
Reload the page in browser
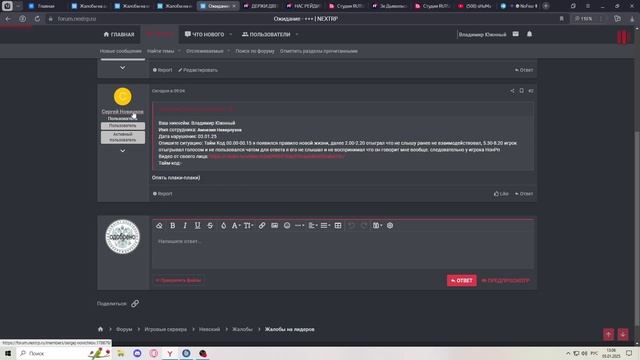37,19
